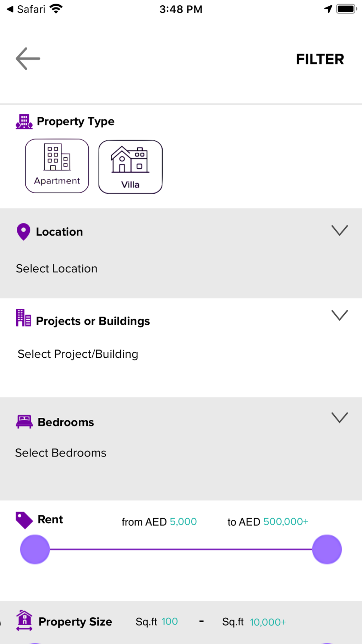Expand the Location dropdown chevron
This screenshot has width=362, height=644.
(340, 231)
